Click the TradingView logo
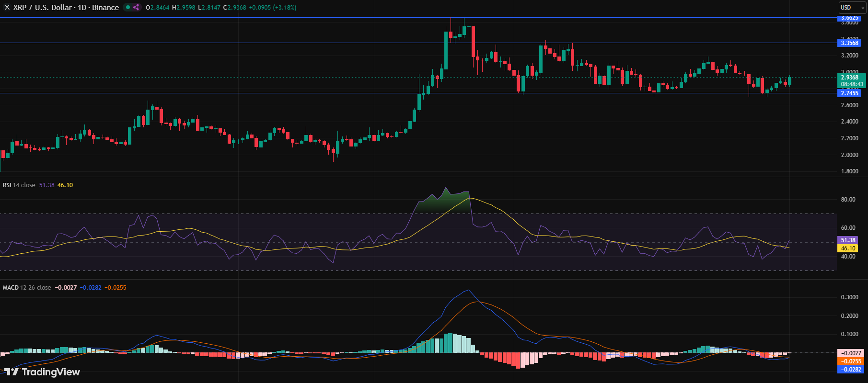 click(x=42, y=372)
